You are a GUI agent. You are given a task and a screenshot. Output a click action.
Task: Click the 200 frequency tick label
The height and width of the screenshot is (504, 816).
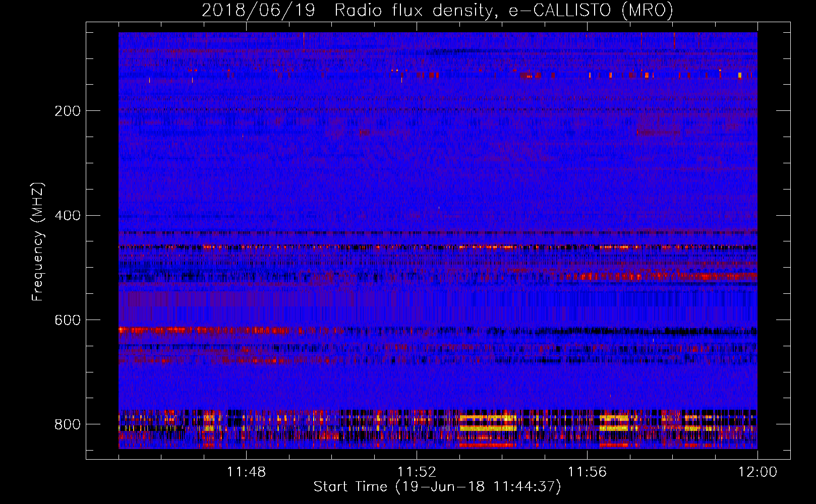[x=68, y=111]
